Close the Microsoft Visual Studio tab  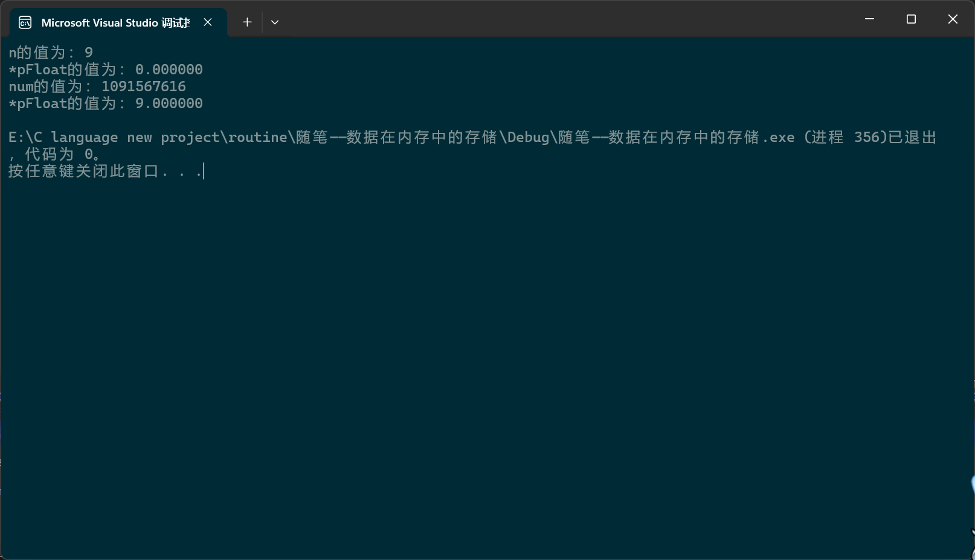click(x=208, y=22)
